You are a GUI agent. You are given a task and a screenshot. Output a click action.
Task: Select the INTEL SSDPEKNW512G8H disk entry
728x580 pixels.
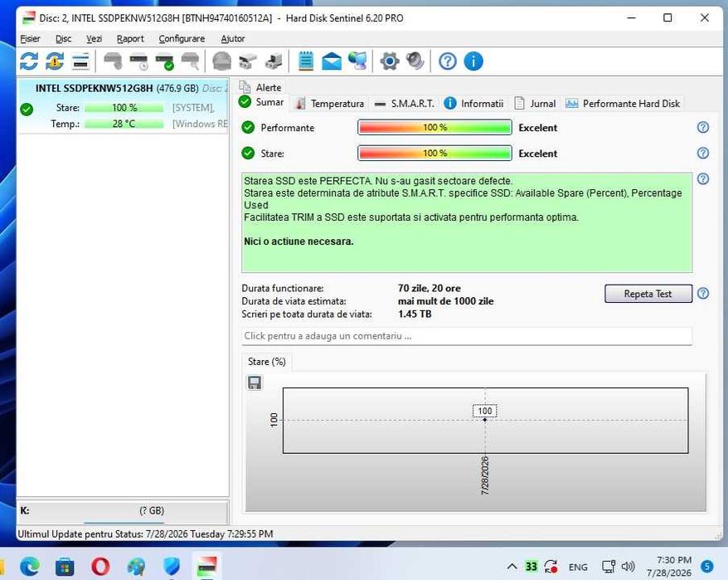[x=123, y=106]
